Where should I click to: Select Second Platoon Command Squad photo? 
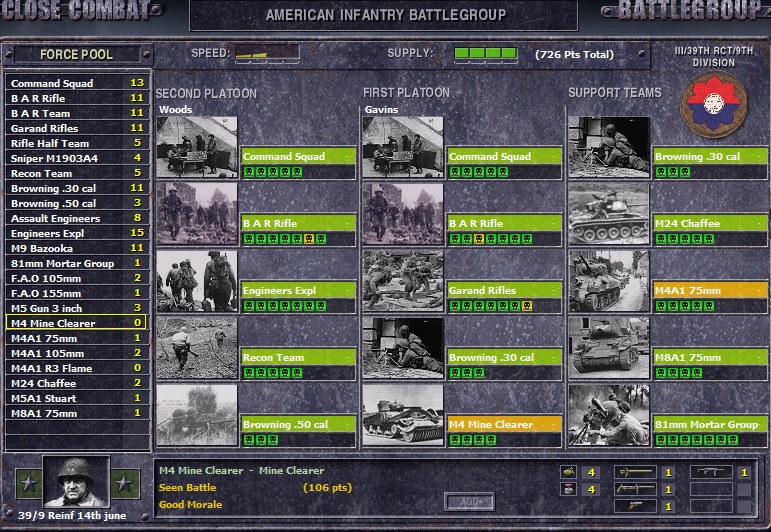197,147
